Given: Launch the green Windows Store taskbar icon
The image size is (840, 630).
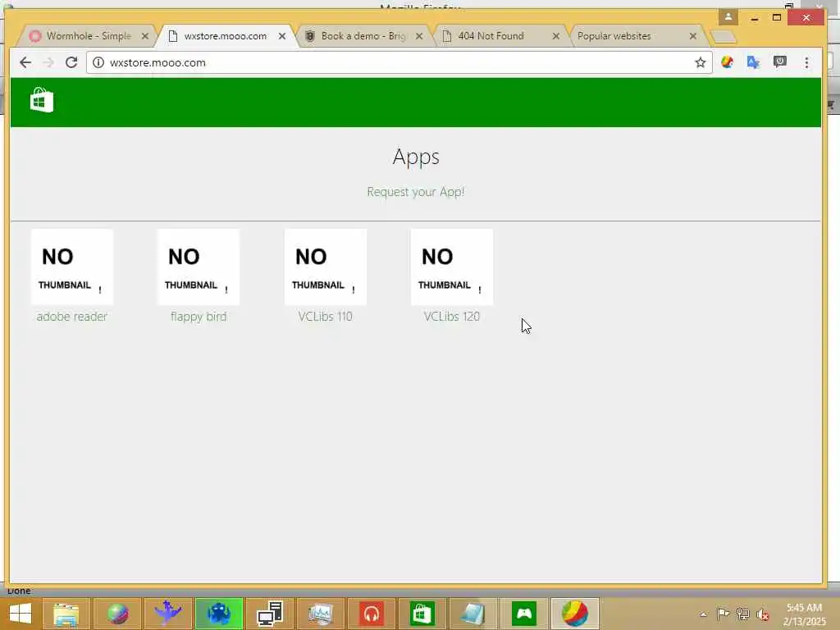Looking at the screenshot, I should click(422, 614).
